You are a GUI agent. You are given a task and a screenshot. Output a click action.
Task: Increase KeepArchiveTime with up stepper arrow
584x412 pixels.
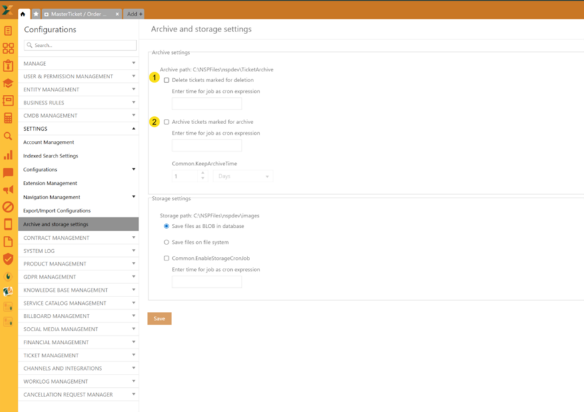(x=203, y=173)
